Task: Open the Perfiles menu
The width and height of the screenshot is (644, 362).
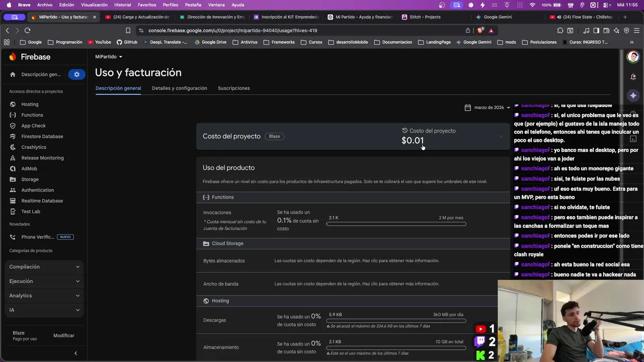Action: click(171, 5)
